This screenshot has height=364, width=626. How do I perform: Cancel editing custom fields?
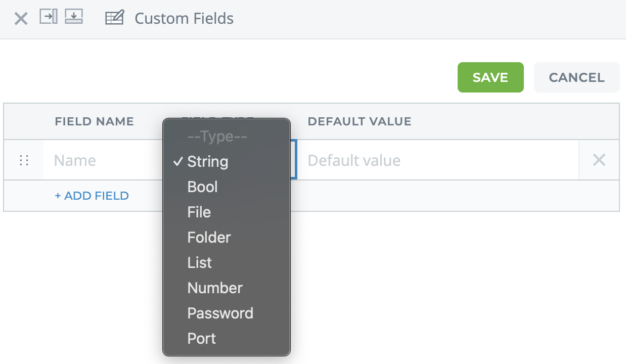(576, 77)
